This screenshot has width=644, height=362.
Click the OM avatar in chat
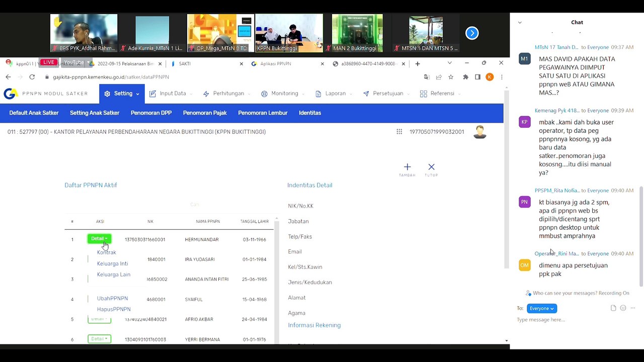(x=524, y=265)
